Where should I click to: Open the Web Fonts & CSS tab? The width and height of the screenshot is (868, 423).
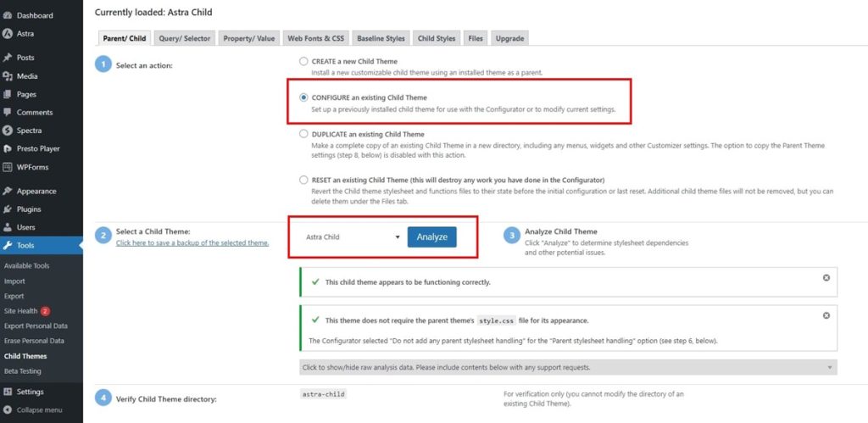pos(315,38)
